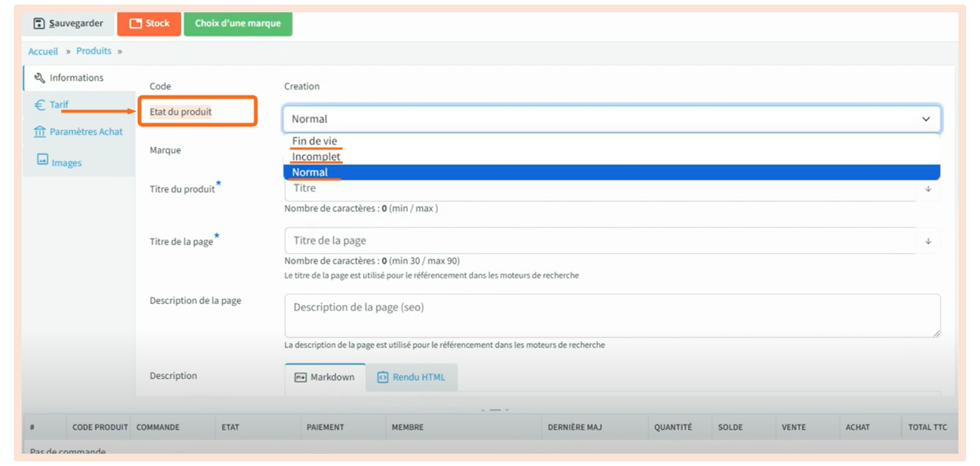This screenshot has width=980, height=466.
Task: Select the Informations wrench icon
Action: (40, 78)
